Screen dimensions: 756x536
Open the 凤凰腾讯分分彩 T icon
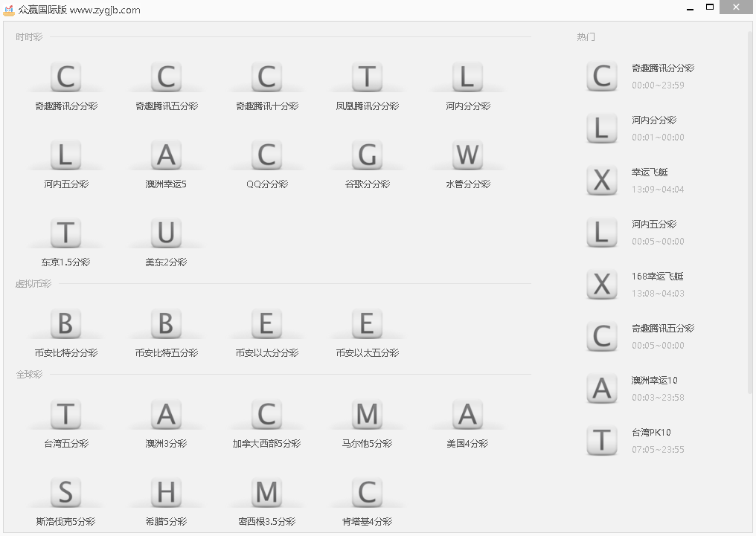(367, 77)
